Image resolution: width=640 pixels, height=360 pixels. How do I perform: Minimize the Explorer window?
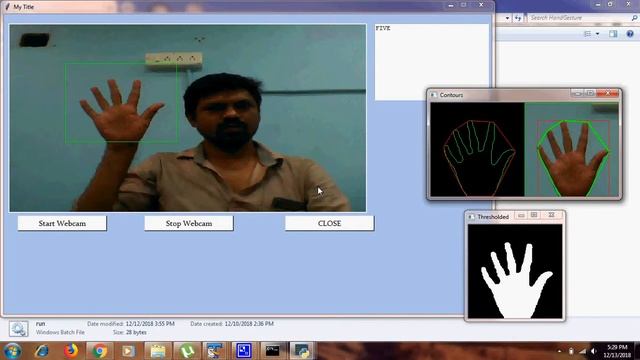tap(598, 4)
